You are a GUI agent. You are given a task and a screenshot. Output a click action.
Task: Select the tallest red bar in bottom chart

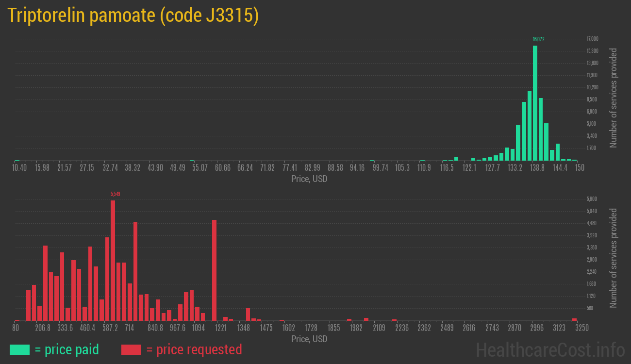(x=113, y=260)
